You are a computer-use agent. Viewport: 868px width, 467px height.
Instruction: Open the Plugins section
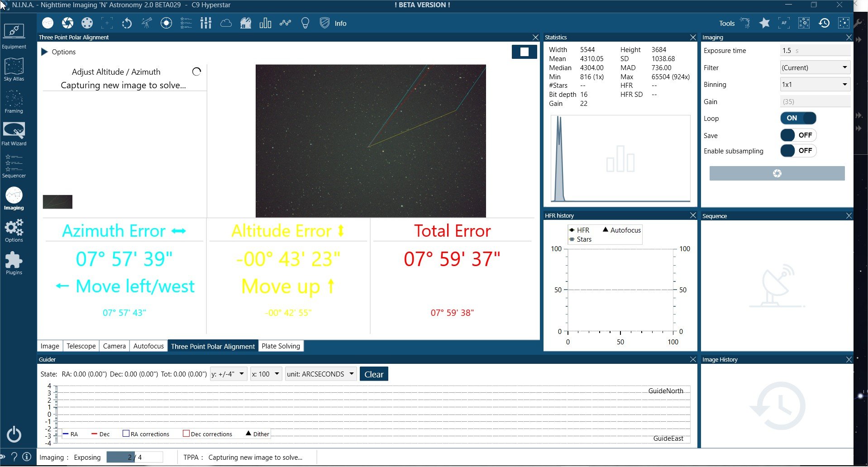pyautogui.click(x=14, y=263)
